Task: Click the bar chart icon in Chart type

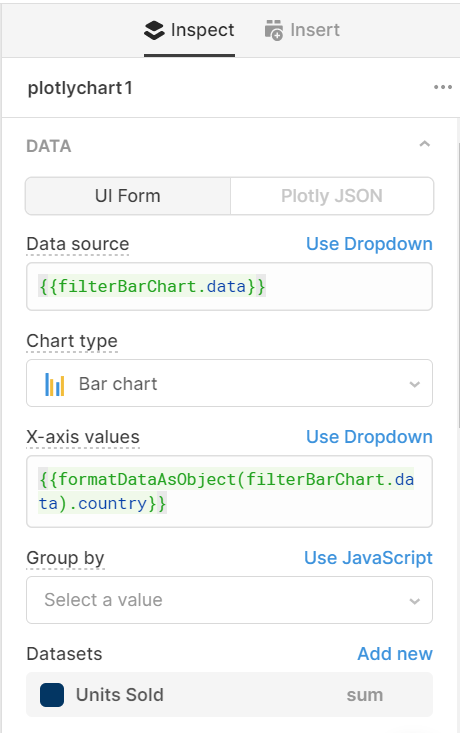Action: [55, 384]
